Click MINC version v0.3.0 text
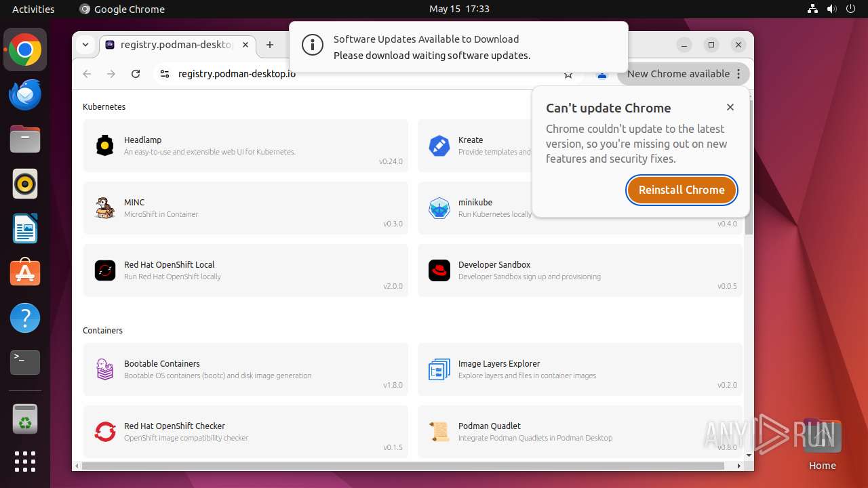This screenshot has height=488, width=868. 393,224
